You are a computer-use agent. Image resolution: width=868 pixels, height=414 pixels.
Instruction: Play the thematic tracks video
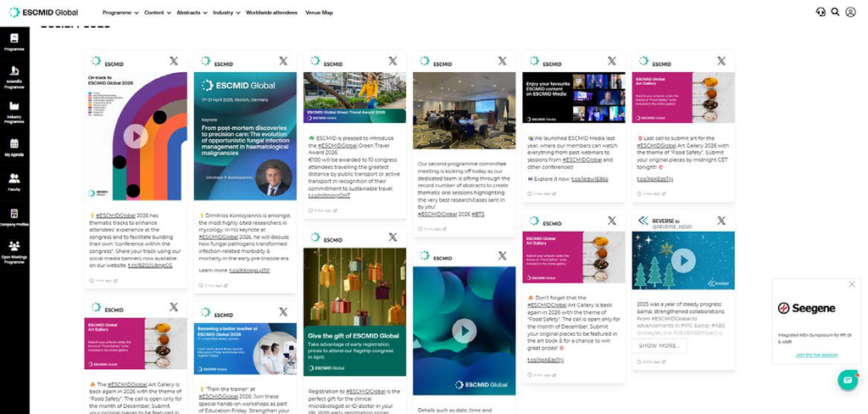coord(136,137)
